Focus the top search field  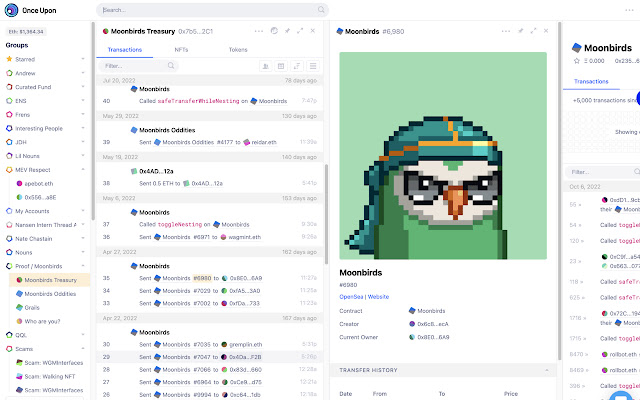[212, 10]
